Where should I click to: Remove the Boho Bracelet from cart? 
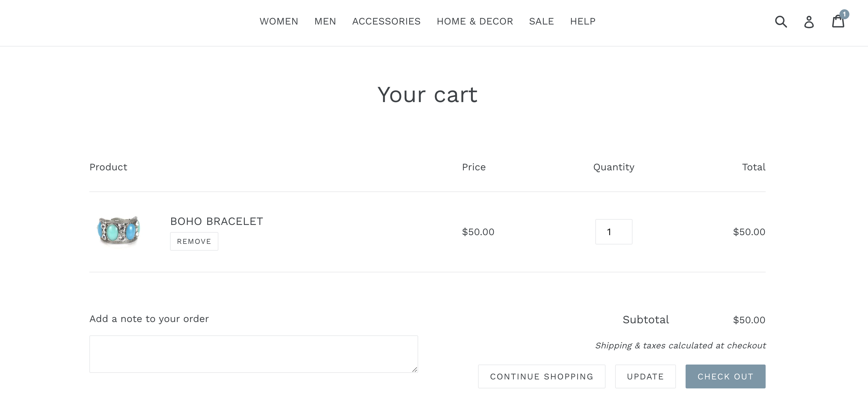pos(194,241)
